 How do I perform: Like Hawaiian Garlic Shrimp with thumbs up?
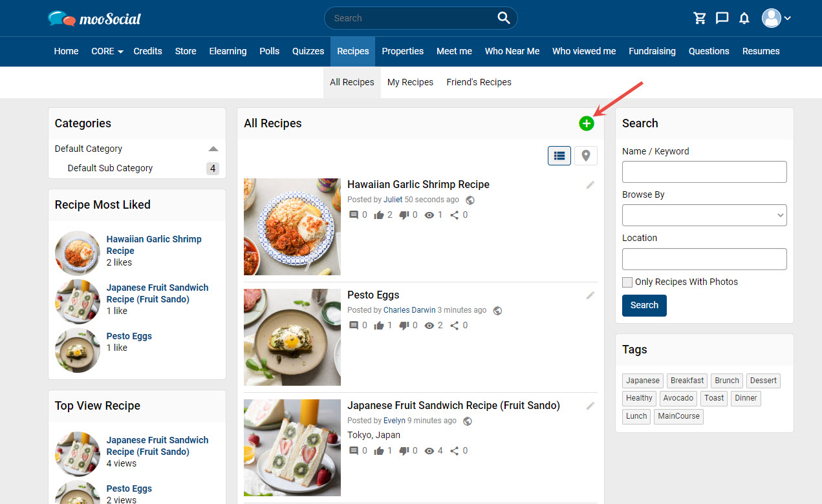[x=379, y=215]
